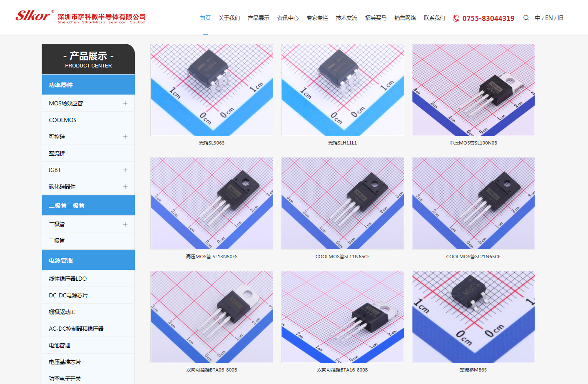588x384 pixels.
Task: View the 整流桥MB6S product image
Action: [473, 317]
